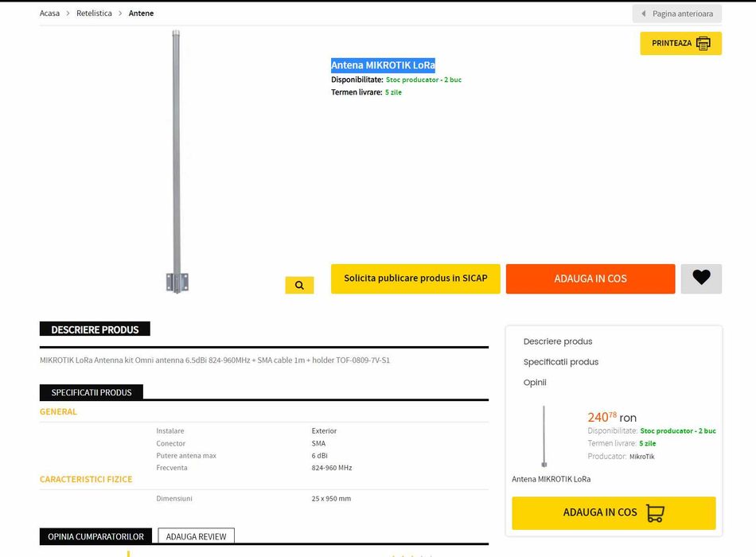Click the 824-960 MHz frequency value
This screenshot has width=756, height=557.
coord(332,468)
